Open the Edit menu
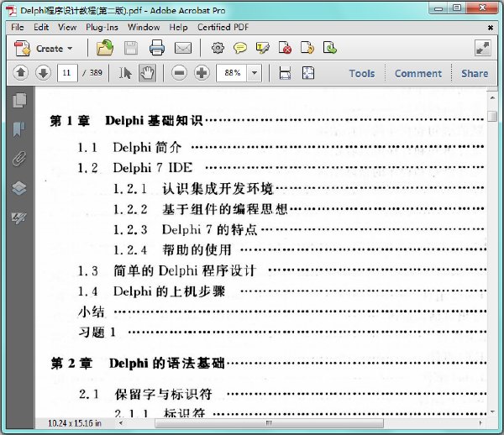The image size is (504, 435). coord(41,28)
